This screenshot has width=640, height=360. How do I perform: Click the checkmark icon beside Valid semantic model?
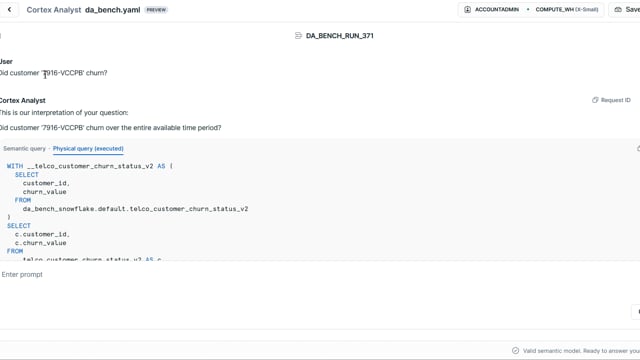click(x=516, y=351)
